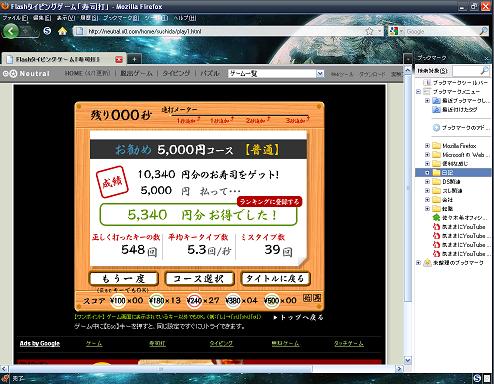
Task: Open a new tab with the plus button
Action: (x=134, y=59)
